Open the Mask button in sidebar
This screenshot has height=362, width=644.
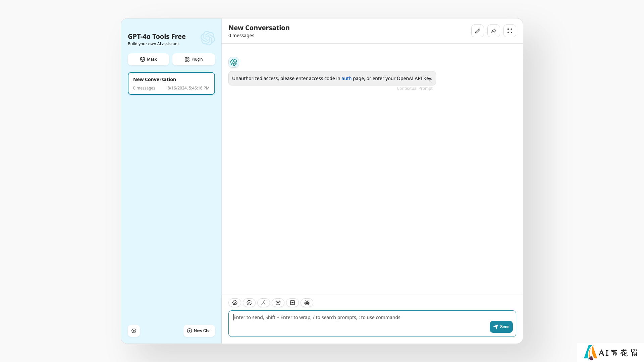[148, 59]
